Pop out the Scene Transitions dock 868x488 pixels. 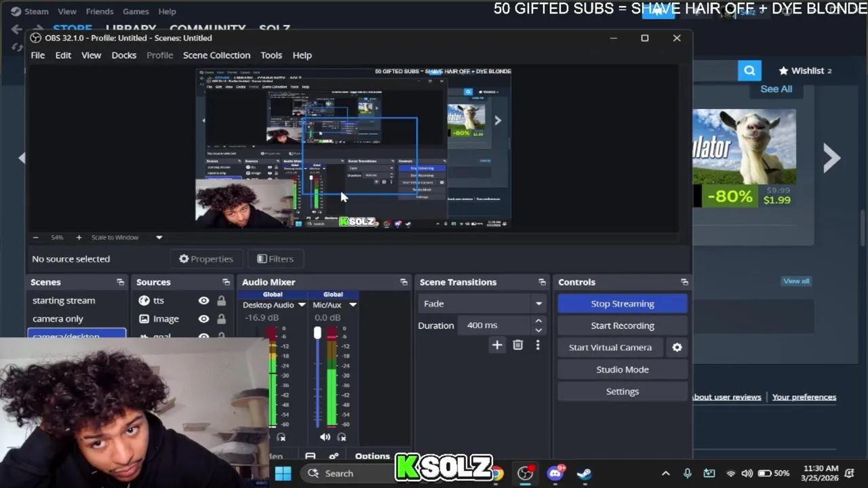[x=542, y=282]
